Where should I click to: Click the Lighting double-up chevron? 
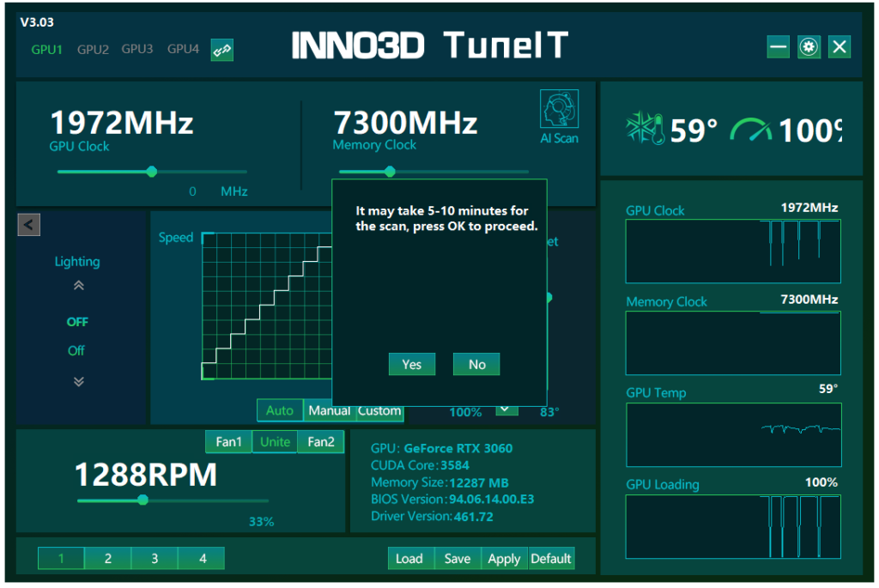pyautogui.click(x=78, y=286)
